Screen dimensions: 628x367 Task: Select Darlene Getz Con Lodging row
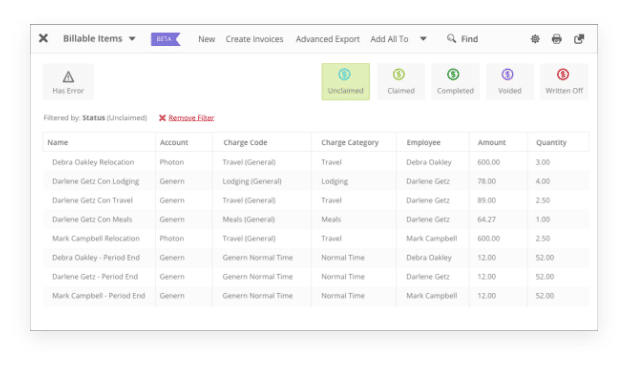[316, 181]
